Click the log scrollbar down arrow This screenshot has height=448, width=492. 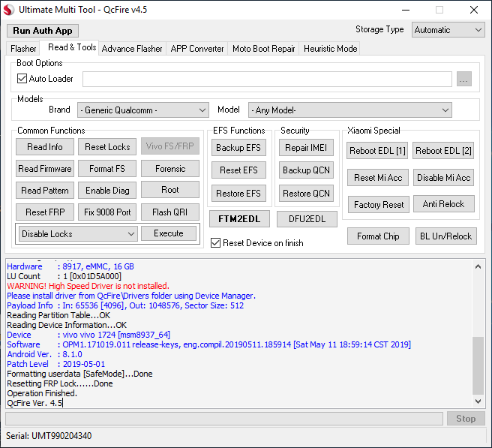(478, 401)
